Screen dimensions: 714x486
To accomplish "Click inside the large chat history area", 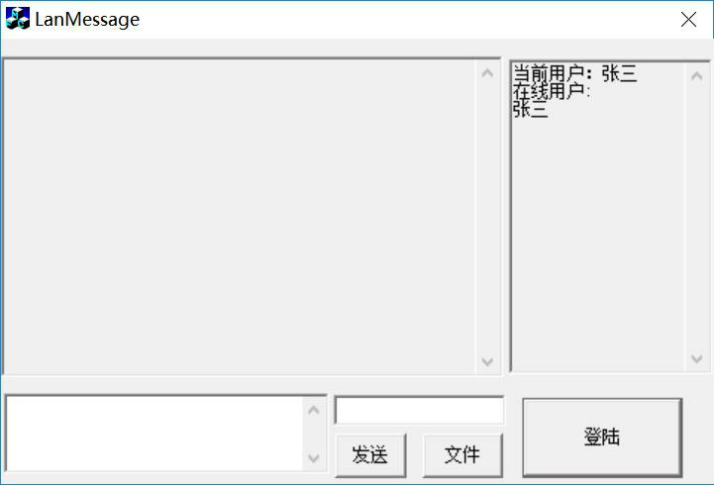I will tap(239, 217).
